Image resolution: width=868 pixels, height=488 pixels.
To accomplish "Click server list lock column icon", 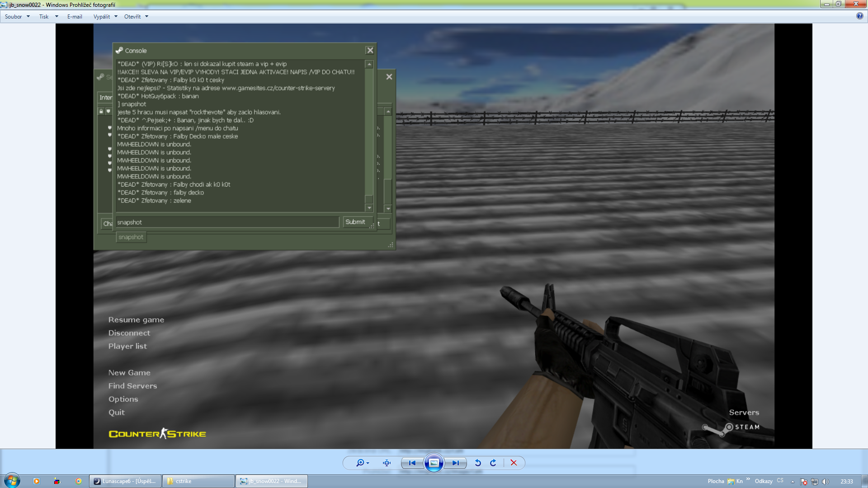I will (x=101, y=111).
